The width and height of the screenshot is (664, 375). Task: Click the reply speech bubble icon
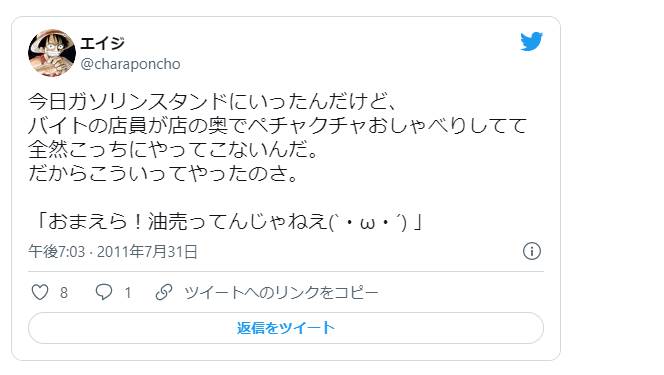click(x=104, y=292)
